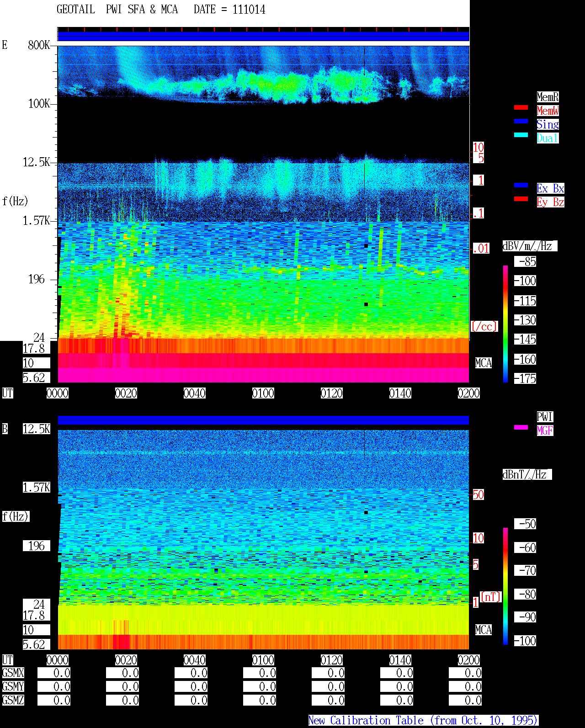Select the -145 color scale value
The width and height of the screenshot is (585, 728).
point(525,340)
